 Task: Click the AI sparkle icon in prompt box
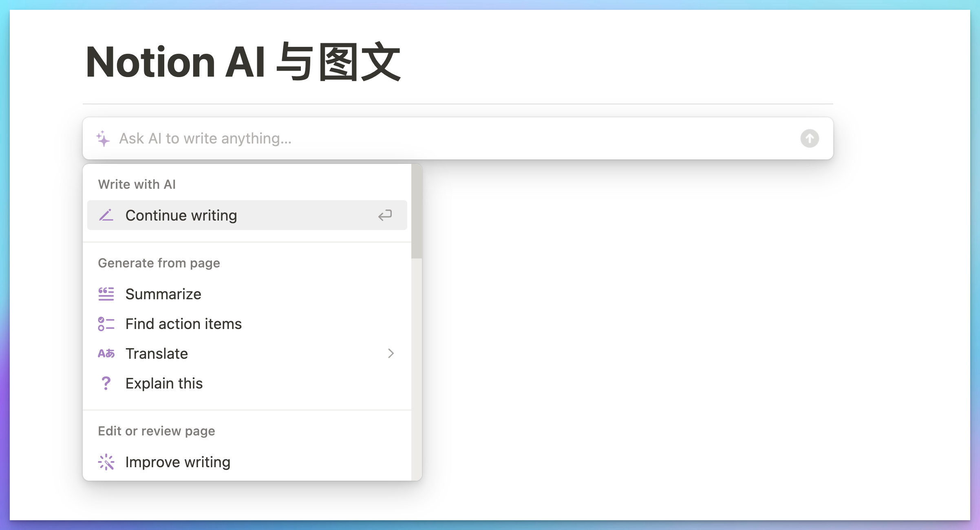pyautogui.click(x=103, y=139)
